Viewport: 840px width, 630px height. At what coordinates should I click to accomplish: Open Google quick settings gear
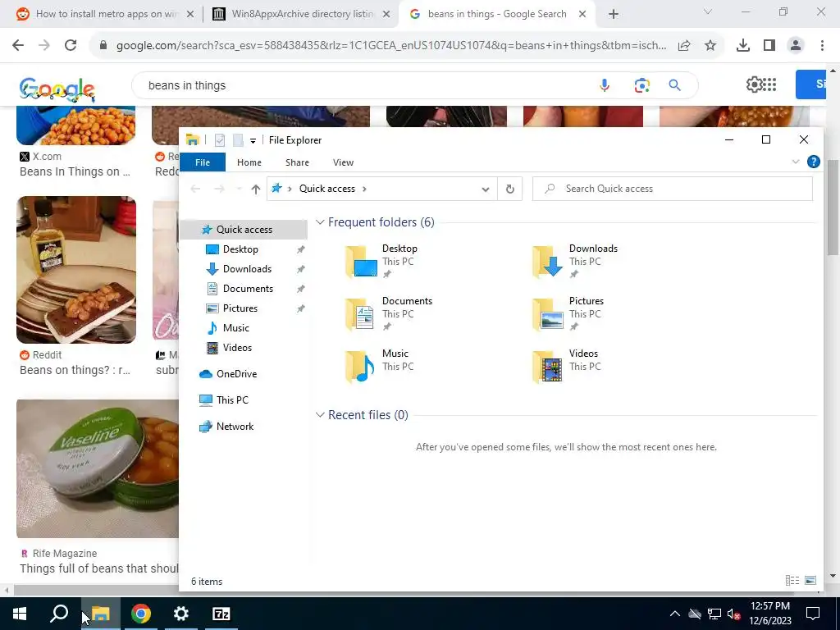click(x=754, y=84)
